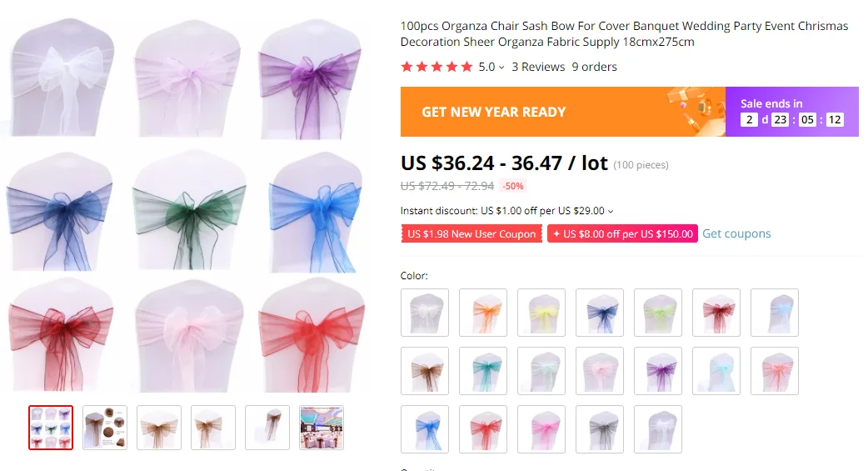Open the Get New Year Ready sale banner
Image resolution: width=868 pixels, height=471 pixels.
click(x=563, y=112)
